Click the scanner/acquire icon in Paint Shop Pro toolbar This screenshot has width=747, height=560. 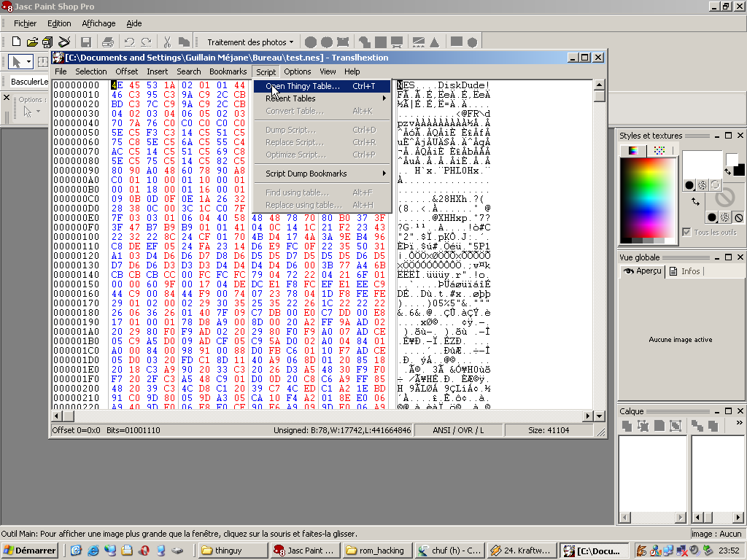click(64, 42)
